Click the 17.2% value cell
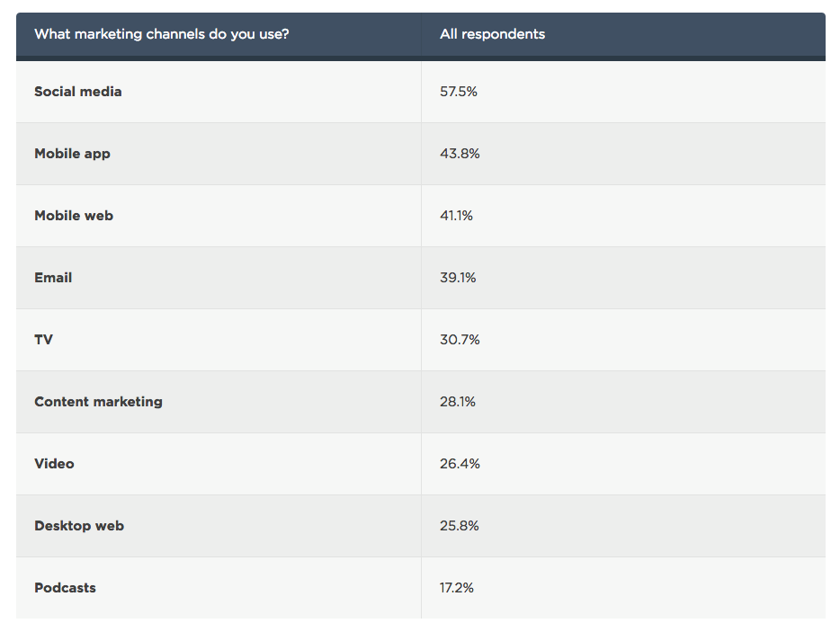Image resolution: width=840 pixels, height=632 pixels. click(x=457, y=588)
